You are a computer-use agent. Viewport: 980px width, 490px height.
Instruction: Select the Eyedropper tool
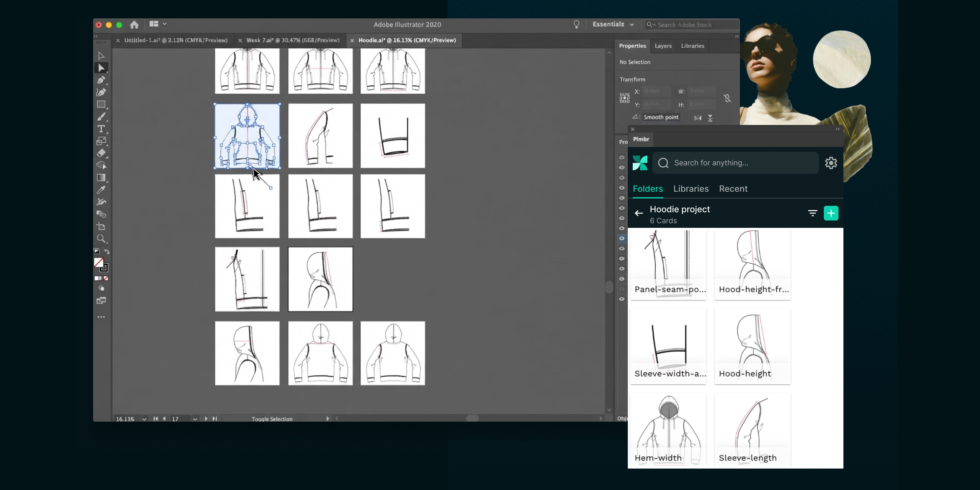[101, 190]
